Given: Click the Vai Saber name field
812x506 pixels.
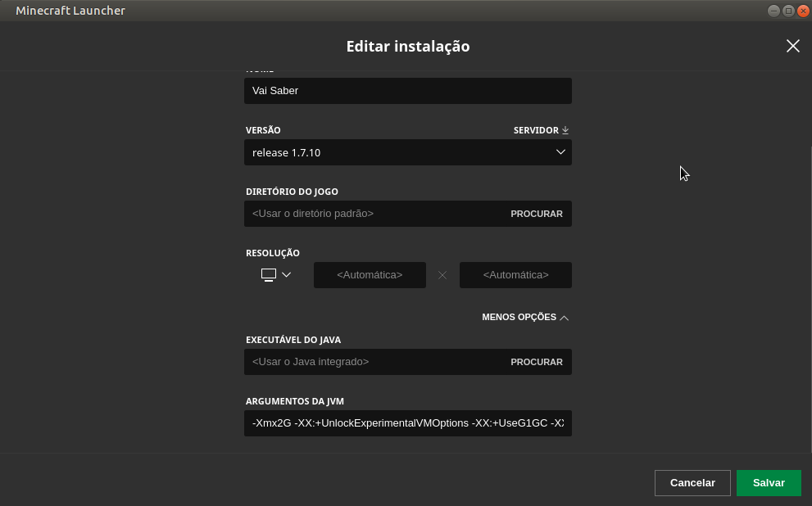Looking at the screenshot, I should (408, 91).
